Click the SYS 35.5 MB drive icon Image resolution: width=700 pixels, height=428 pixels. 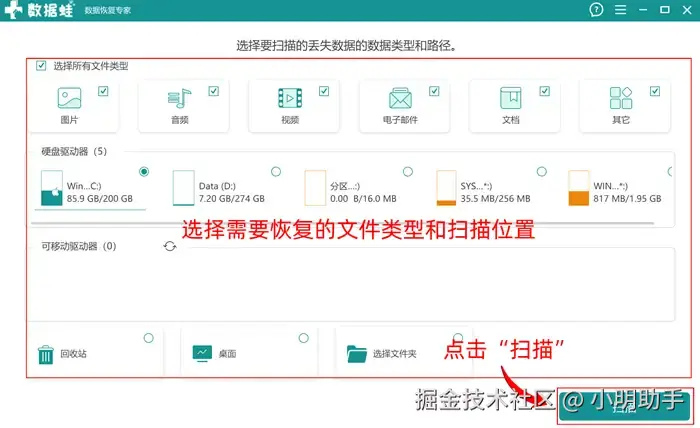click(446, 188)
